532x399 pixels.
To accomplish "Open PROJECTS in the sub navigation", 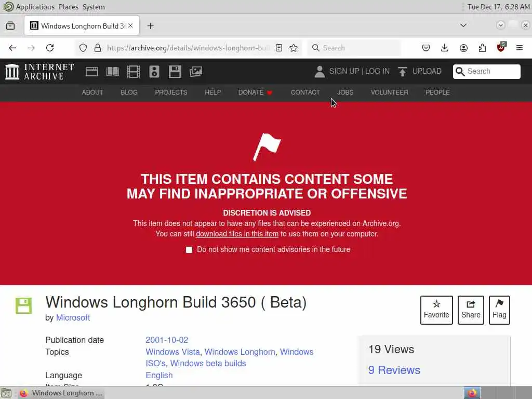I will click(x=171, y=92).
